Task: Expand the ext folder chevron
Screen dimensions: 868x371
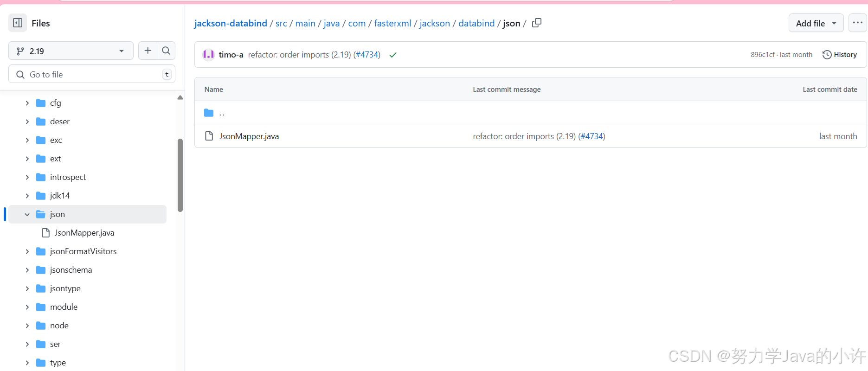Action: click(x=27, y=159)
